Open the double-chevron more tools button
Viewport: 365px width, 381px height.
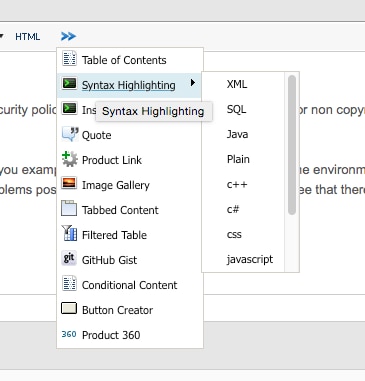tap(68, 36)
